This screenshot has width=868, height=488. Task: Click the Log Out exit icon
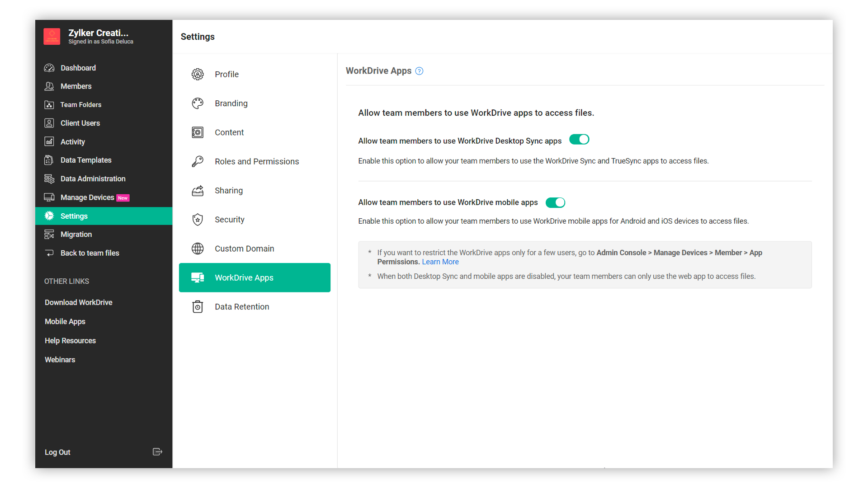click(x=157, y=452)
